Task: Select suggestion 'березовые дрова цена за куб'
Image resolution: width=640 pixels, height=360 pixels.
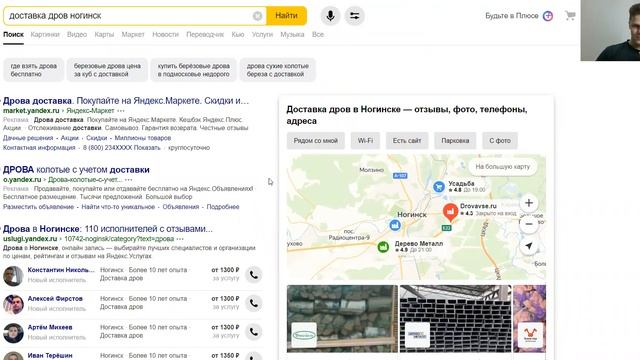Action: 107,70
